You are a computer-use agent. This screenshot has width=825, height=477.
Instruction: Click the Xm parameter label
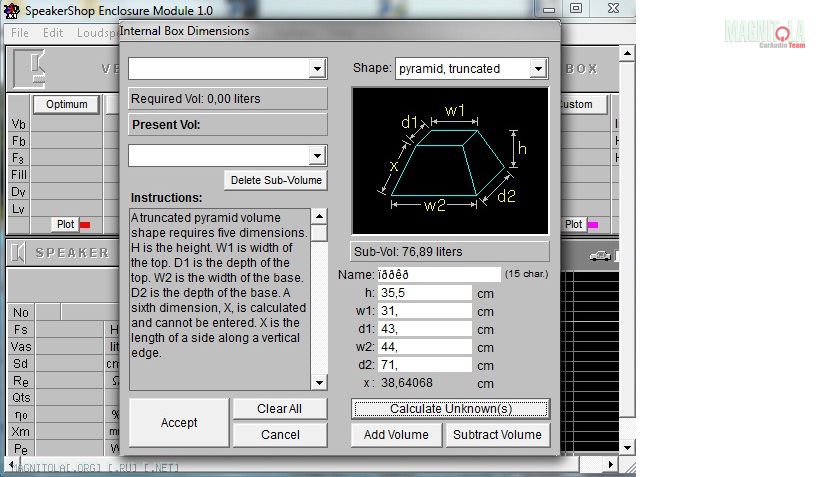(21, 432)
